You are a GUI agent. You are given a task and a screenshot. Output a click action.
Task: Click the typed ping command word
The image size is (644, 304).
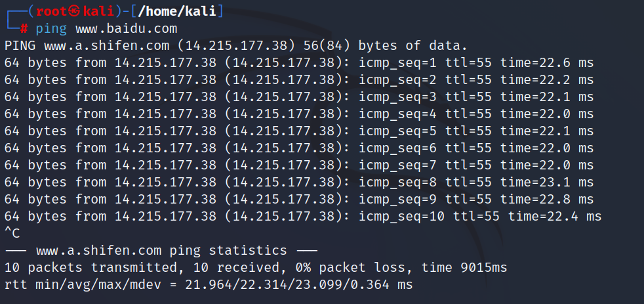click(x=51, y=28)
